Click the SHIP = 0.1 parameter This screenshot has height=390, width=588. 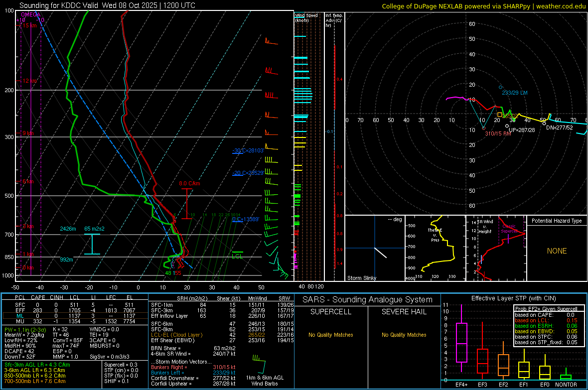[x=117, y=381]
